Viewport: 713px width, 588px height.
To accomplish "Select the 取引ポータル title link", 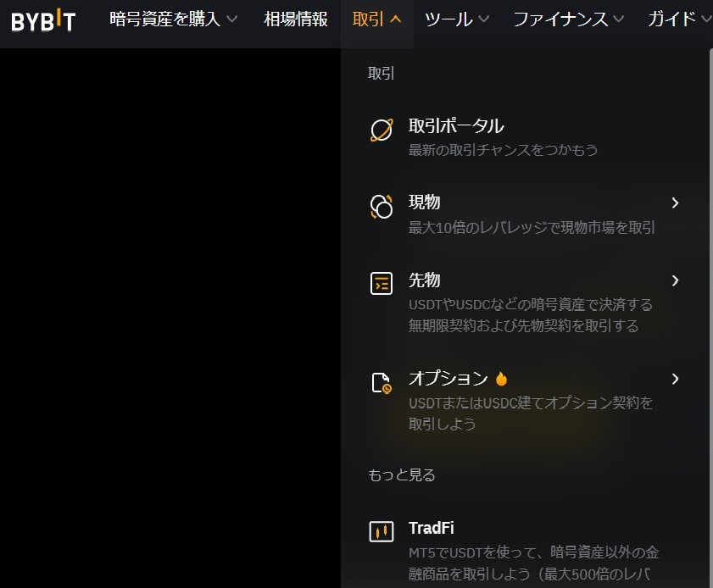I will coord(456,126).
